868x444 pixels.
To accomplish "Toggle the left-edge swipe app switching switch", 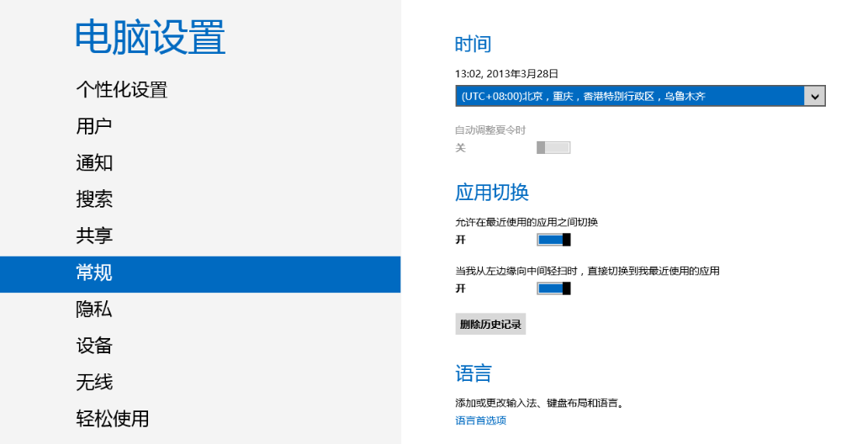I will pos(553,288).
